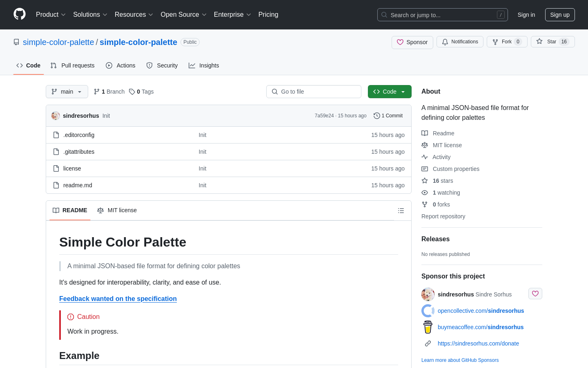Open the Releases heading link
This screenshot has width=588, height=368.
(435, 239)
